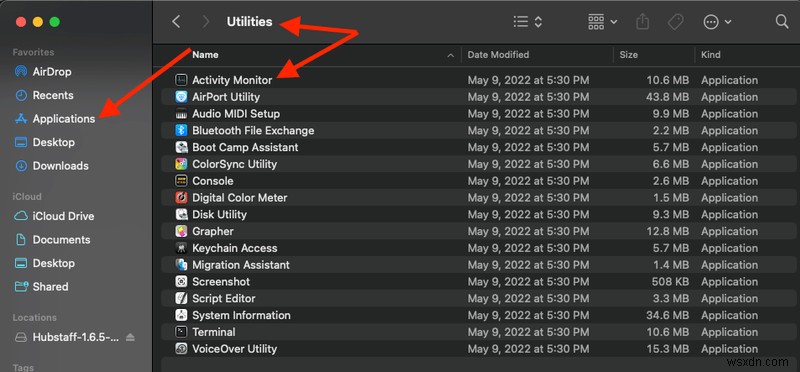Screen dimensions: 800x372
Task: Select the Terminal app icon
Action: pyautogui.click(x=181, y=332)
